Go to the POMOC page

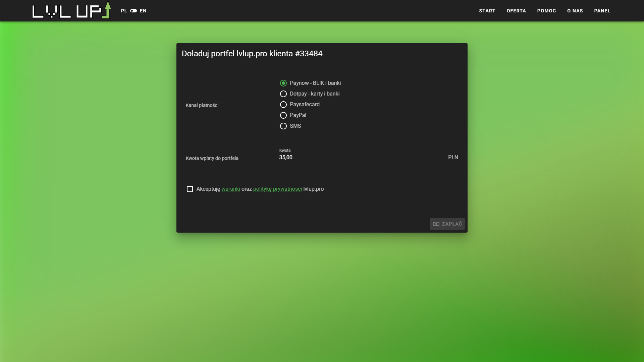(x=546, y=11)
